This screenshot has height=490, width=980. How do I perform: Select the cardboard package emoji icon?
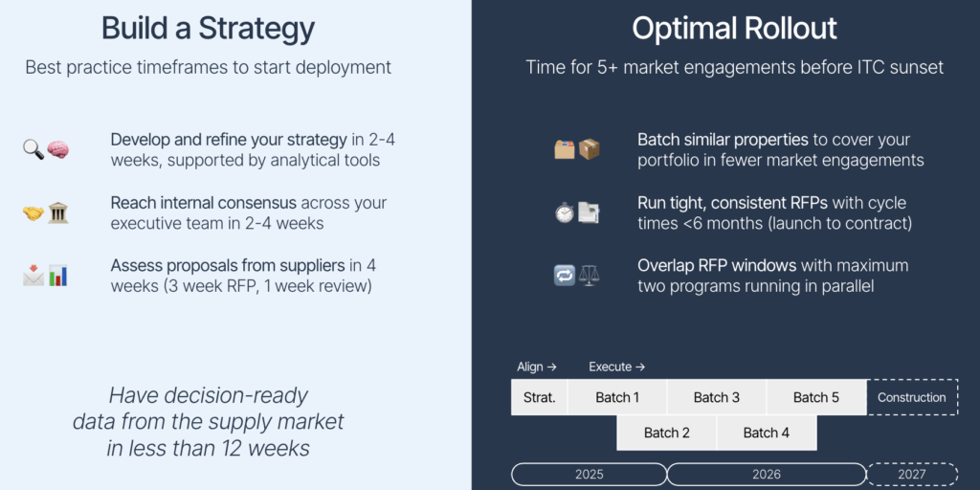[x=589, y=150]
